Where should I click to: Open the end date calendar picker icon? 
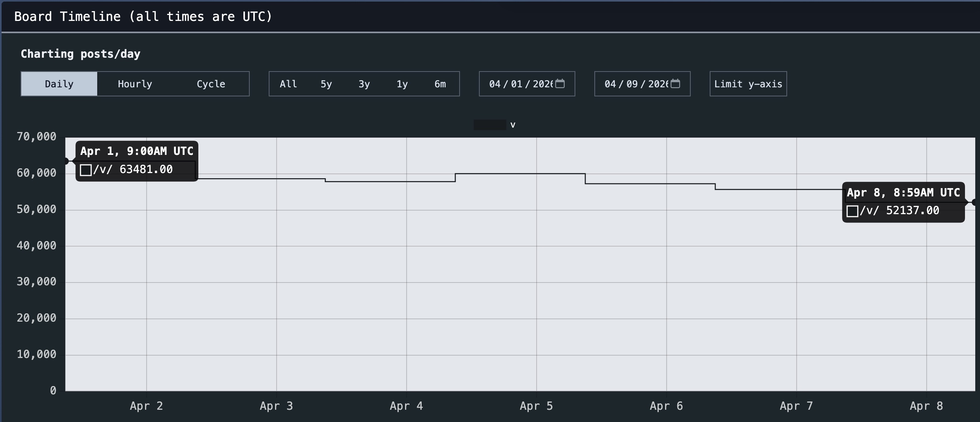point(675,83)
